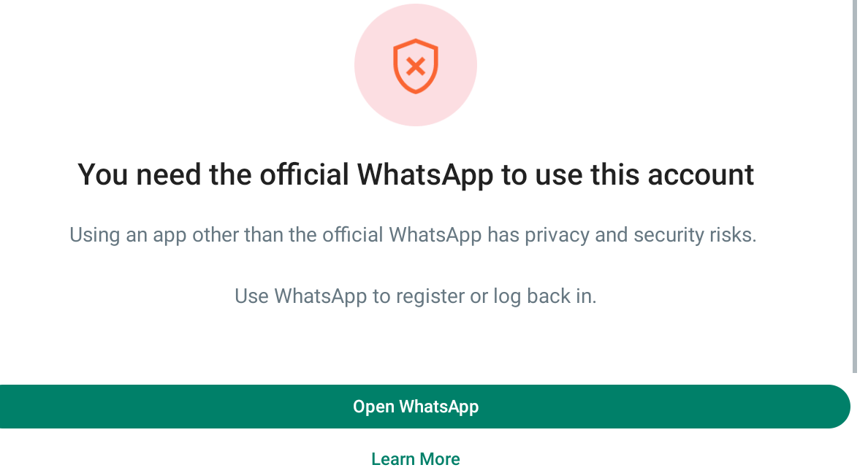Click the privacy and security risks sentence
The width and height of the screenshot is (868, 473).
(x=413, y=235)
